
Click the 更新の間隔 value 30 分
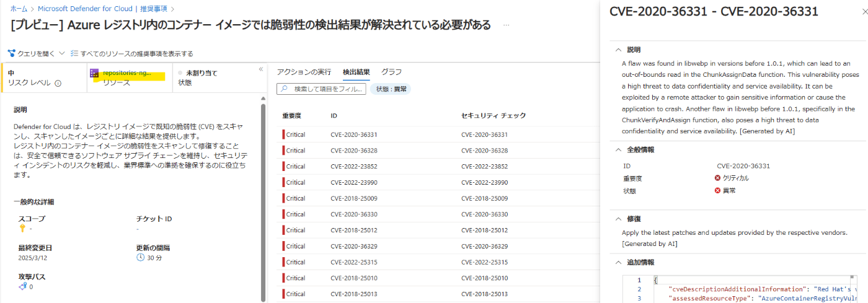click(x=154, y=257)
